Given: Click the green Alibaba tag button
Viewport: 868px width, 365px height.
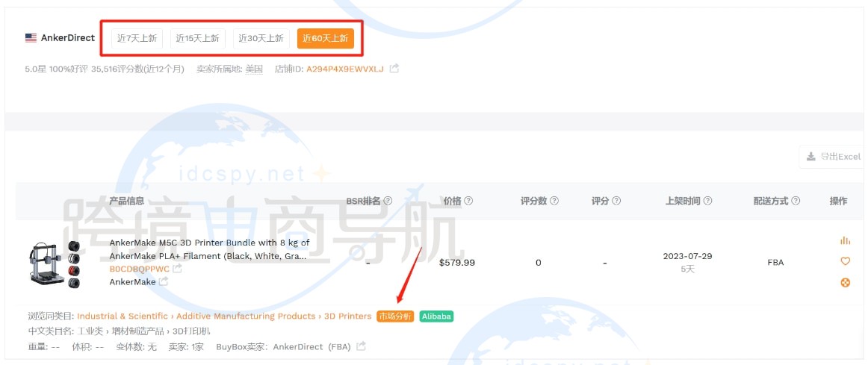Looking at the screenshot, I should (x=436, y=316).
